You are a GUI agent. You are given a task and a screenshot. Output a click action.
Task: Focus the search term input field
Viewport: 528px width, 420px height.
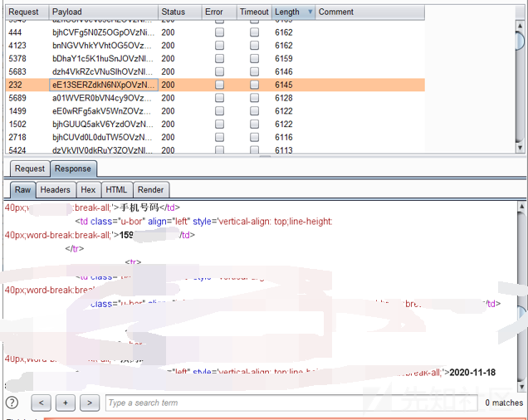coord(291,403)
